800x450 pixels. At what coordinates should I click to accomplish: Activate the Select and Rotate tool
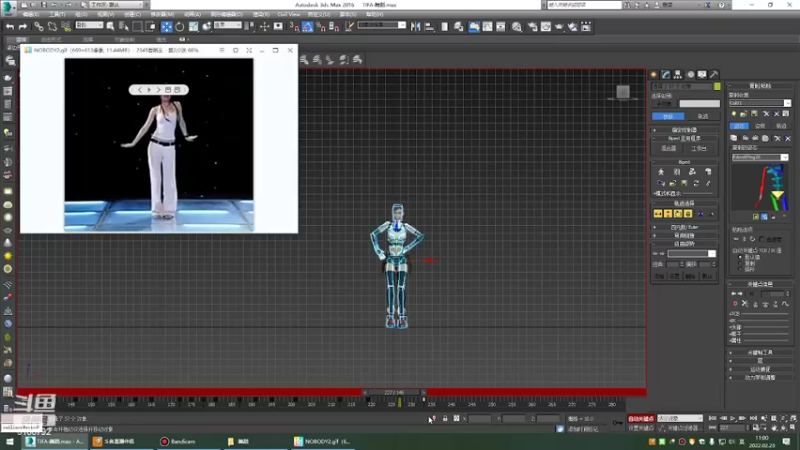(180, 27)
